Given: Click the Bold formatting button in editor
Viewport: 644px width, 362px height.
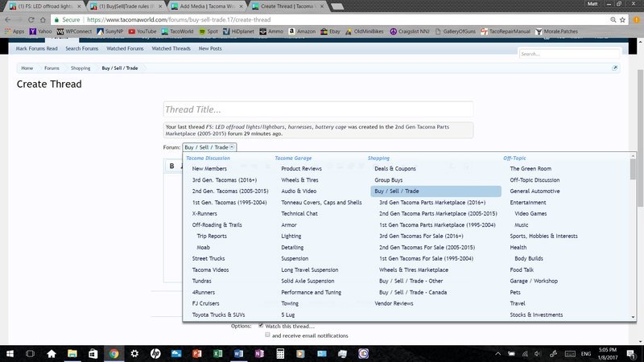Looking at the screenshot, I should pos(171,166).
